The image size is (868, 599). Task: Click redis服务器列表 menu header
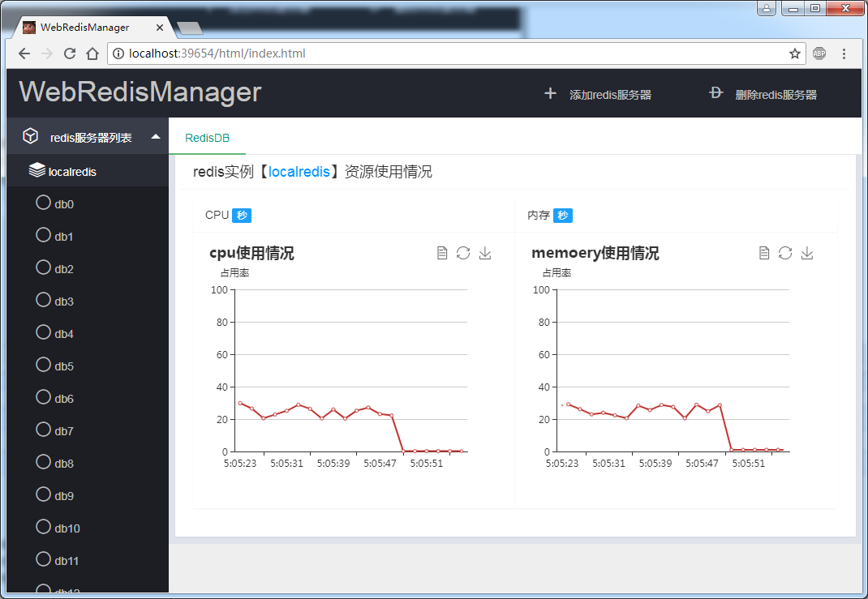pos(88,136)
